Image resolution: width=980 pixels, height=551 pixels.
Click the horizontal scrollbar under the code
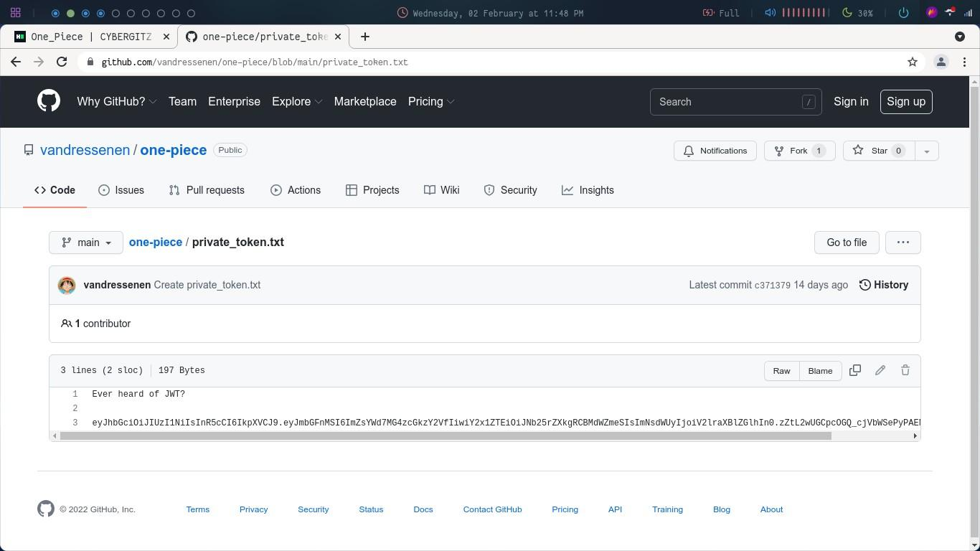tap(446, 435)
